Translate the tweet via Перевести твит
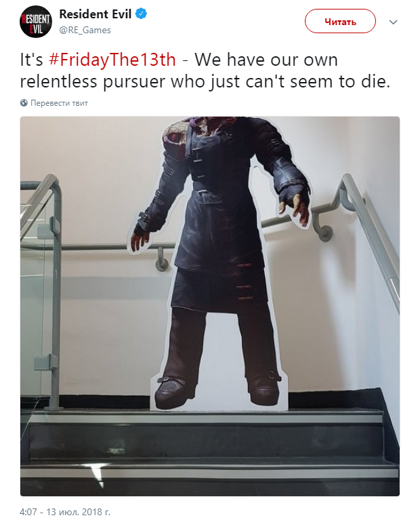 pos(59,103)
